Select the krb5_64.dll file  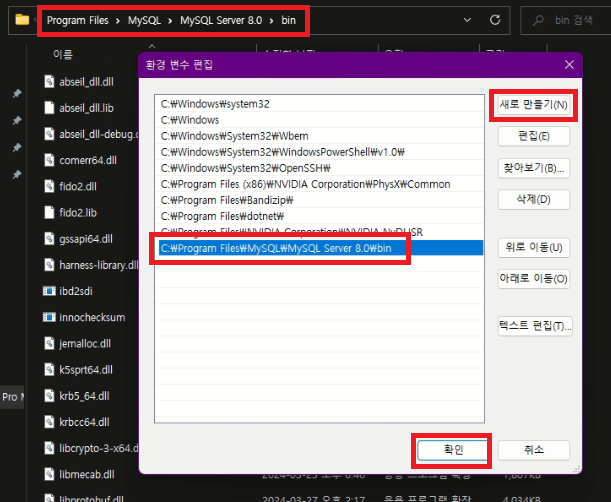pyautogui.click(x=84, y=396)
